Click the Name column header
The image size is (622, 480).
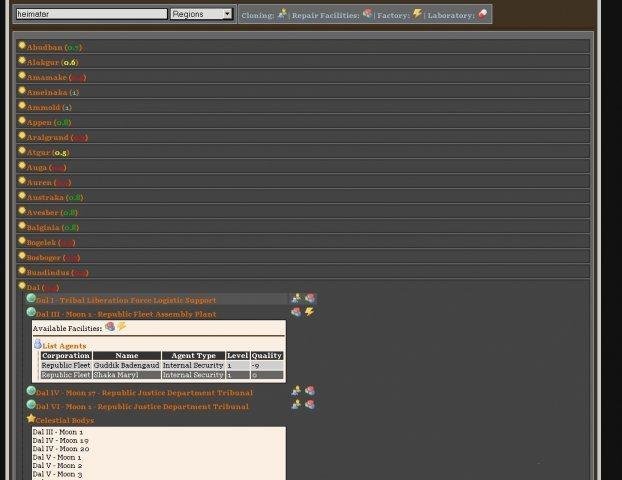[127, 355]
